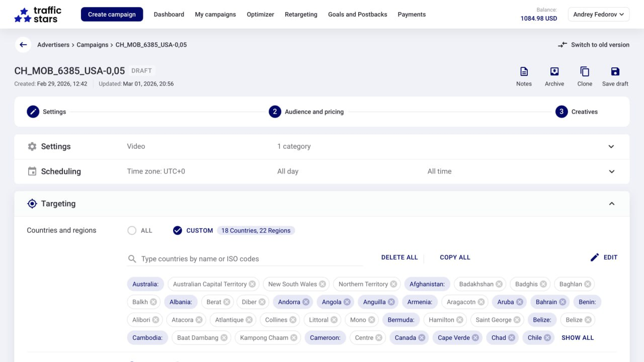Viewport: 644px width, 362px height.
Task: Remove the Canada chip via x icon
Action: [422, 338]
